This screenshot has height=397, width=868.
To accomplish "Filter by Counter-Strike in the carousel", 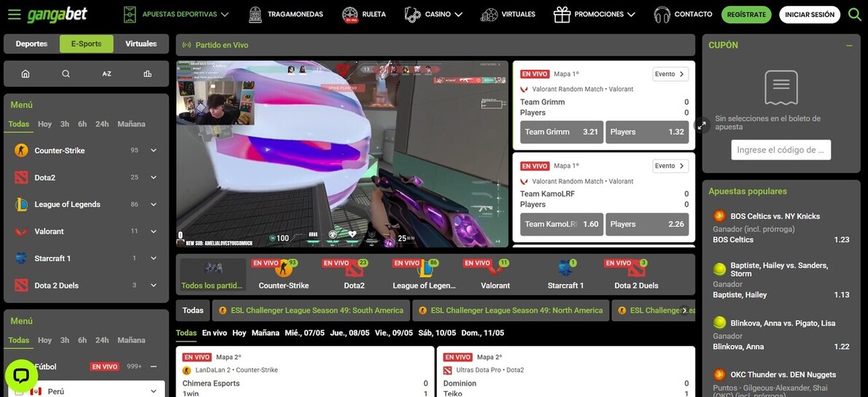I will [x=284, y=274].
